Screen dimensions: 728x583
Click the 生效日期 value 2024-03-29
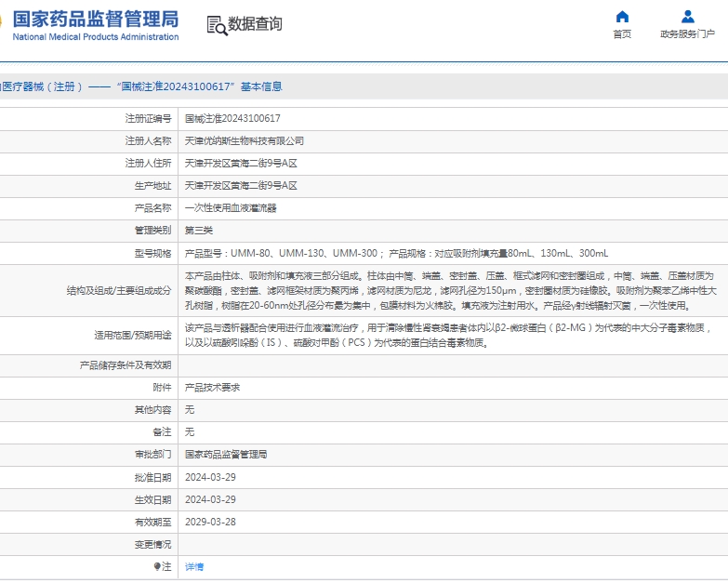[x=210, y=499]
